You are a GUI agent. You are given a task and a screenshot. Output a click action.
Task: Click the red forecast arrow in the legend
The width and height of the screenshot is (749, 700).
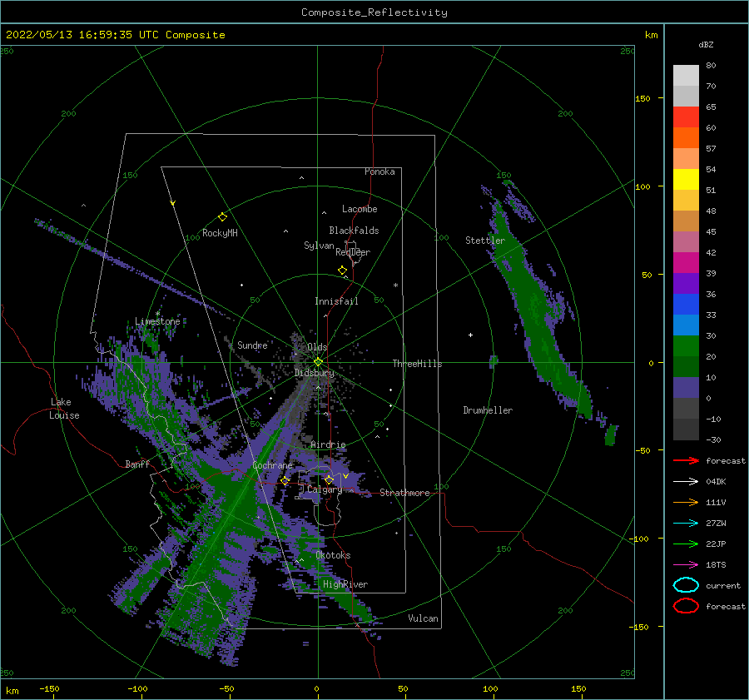686,460
